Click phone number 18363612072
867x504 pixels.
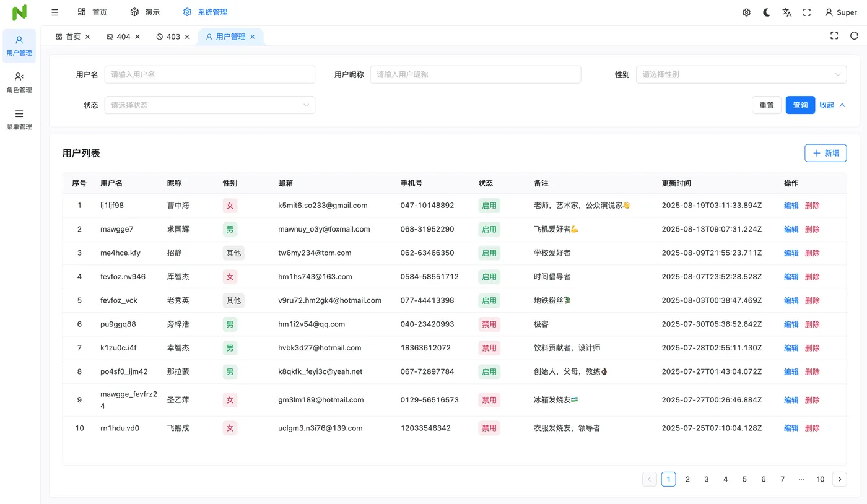pos(425,348)
